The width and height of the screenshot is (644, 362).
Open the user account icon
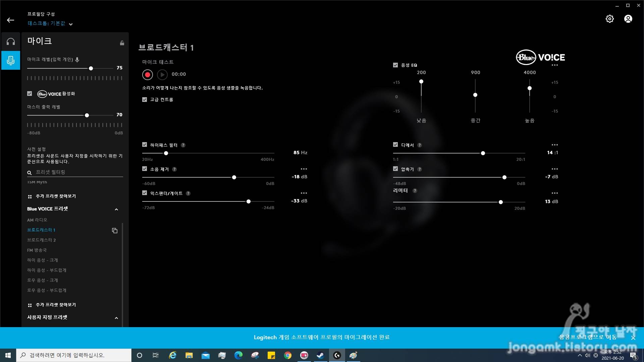[628, 19]
